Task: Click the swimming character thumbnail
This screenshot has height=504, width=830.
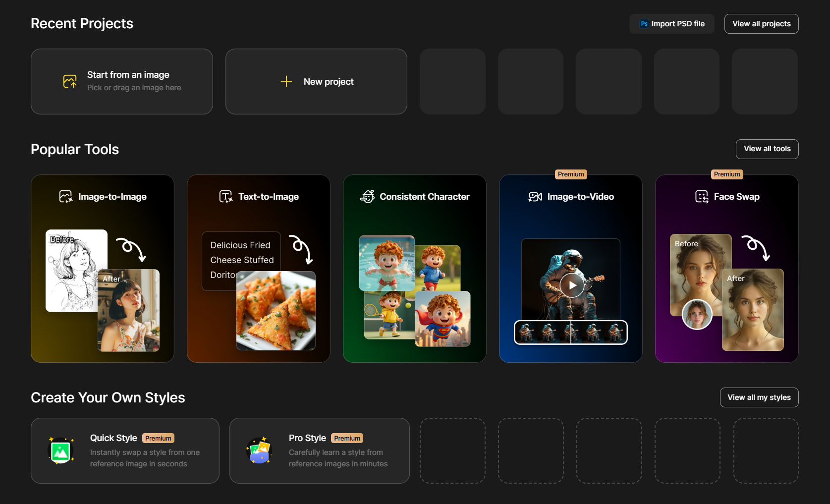Action: point(387,263)
